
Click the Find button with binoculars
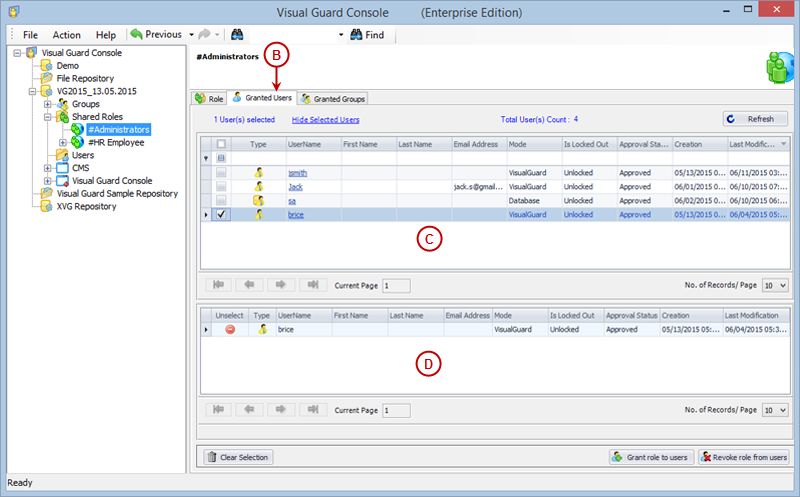(x=367, y=35)
